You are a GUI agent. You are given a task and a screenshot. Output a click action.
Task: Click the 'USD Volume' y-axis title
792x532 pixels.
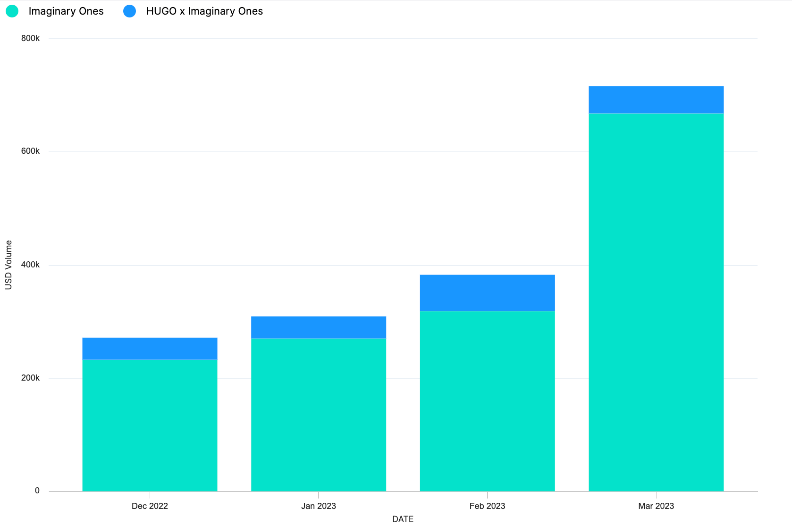tap(8, 265)
